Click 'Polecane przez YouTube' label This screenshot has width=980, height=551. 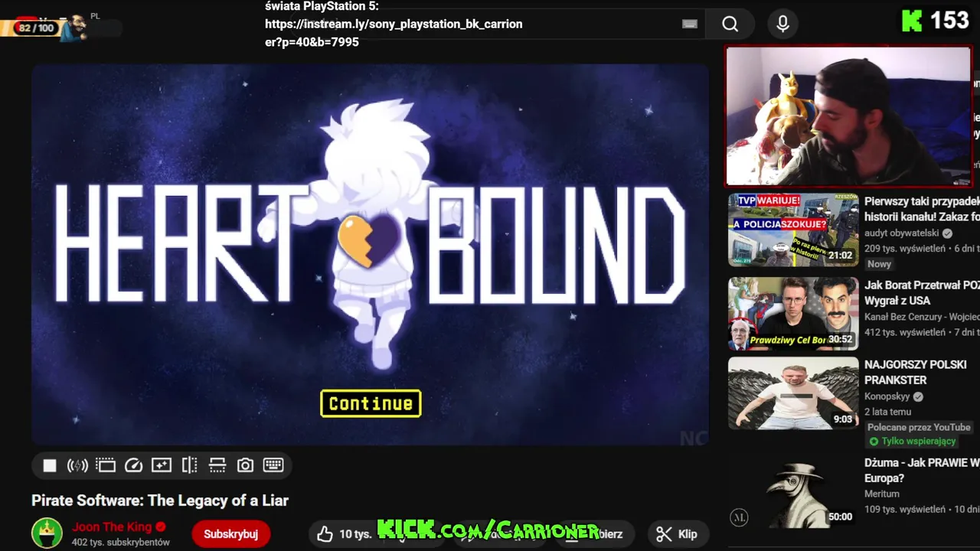tap(919, 427)
